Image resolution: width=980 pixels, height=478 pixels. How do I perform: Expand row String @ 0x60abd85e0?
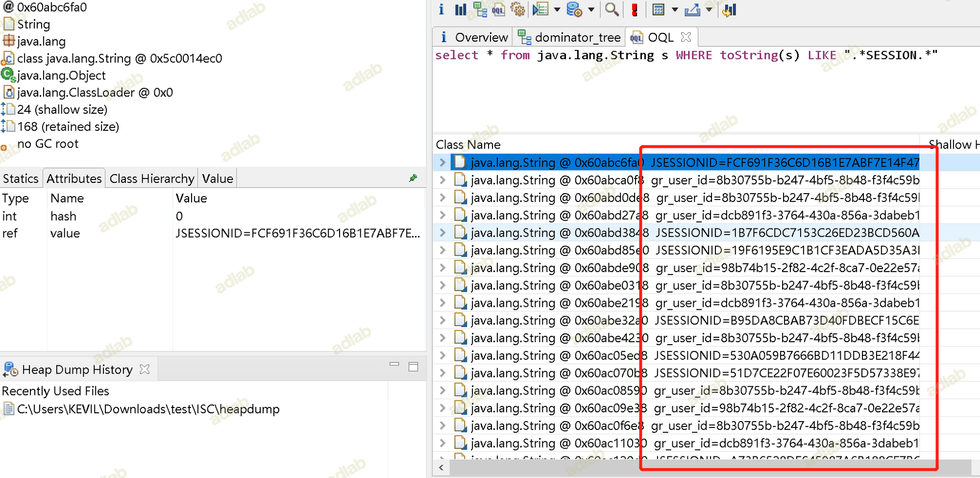click(x=442, y=250)
